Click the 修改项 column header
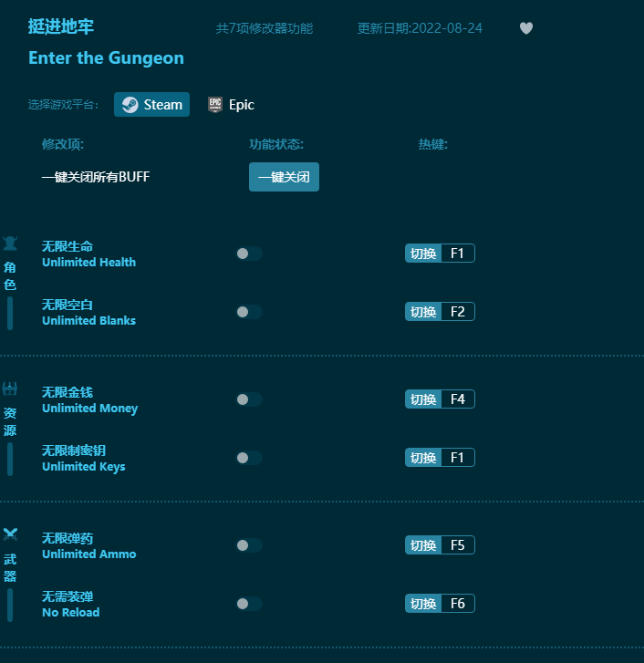 coord(63,144)
